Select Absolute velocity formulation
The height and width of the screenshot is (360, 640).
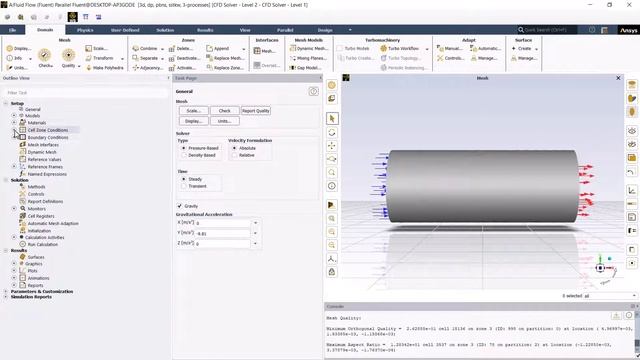click(x=234, y=148)
